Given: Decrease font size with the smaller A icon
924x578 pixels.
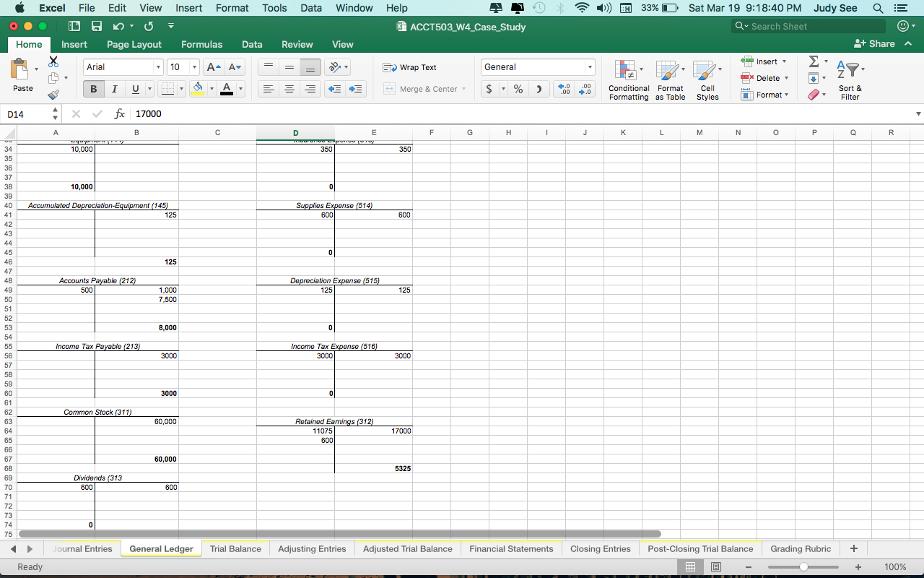Looking at the screenshot, I should [235, 67].
